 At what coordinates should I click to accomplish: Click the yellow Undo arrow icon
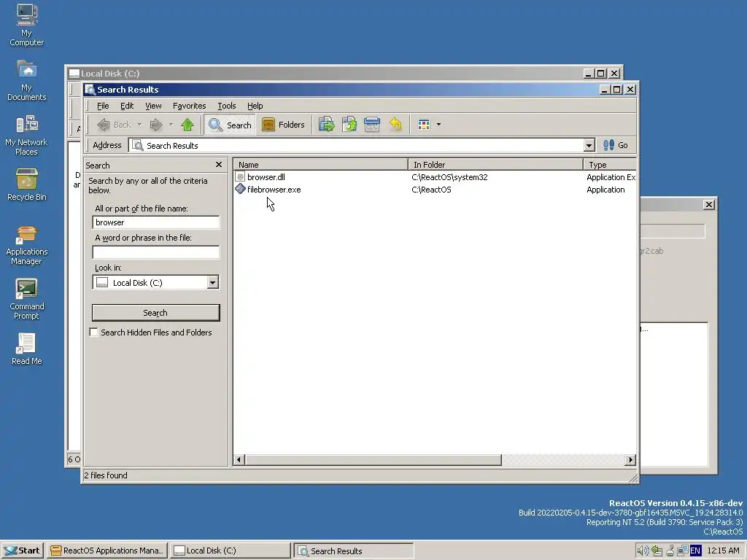(395, 125)
